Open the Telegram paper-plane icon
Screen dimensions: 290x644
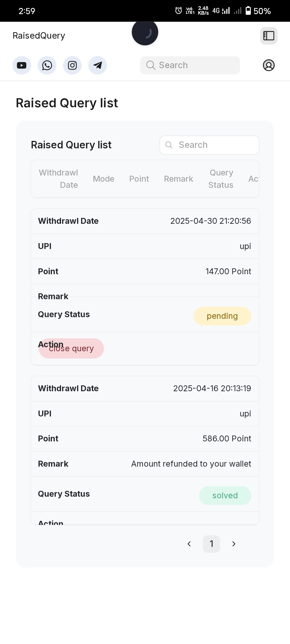[x=97, y=65]
